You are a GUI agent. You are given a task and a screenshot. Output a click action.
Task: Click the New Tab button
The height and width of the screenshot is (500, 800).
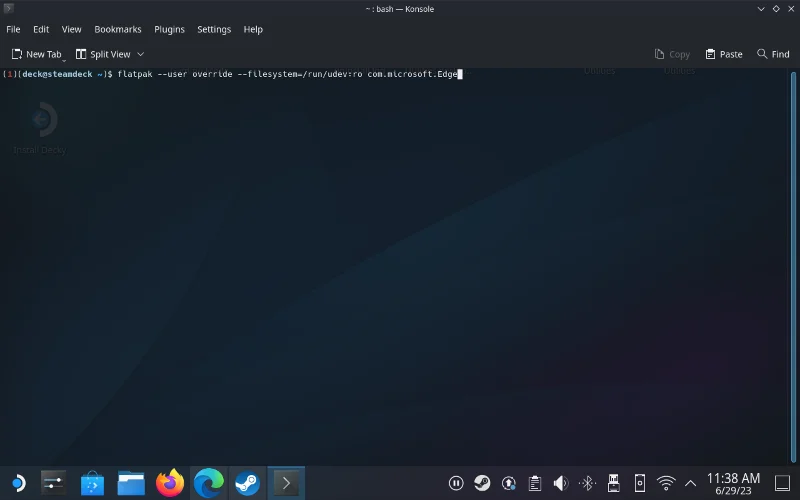[x=38, y=54]
